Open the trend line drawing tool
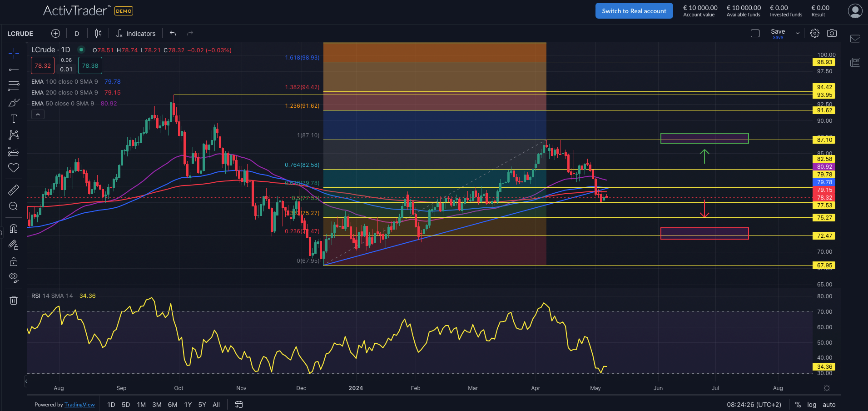 14,70
